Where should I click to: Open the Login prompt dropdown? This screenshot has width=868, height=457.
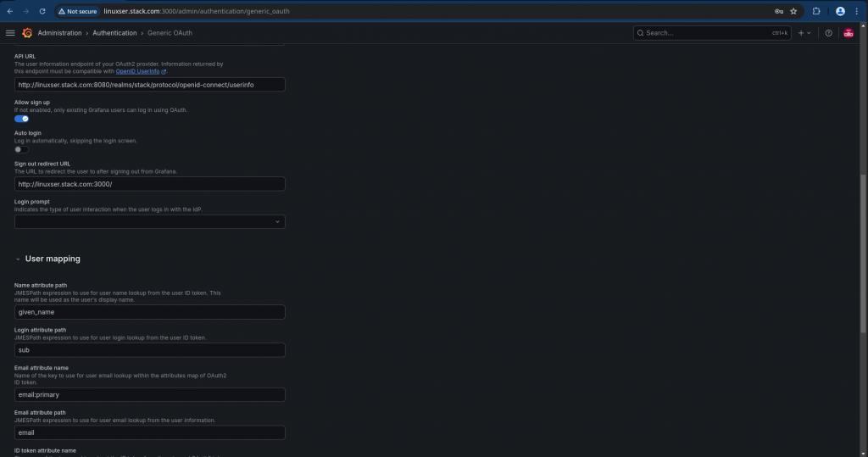[149, 221]
